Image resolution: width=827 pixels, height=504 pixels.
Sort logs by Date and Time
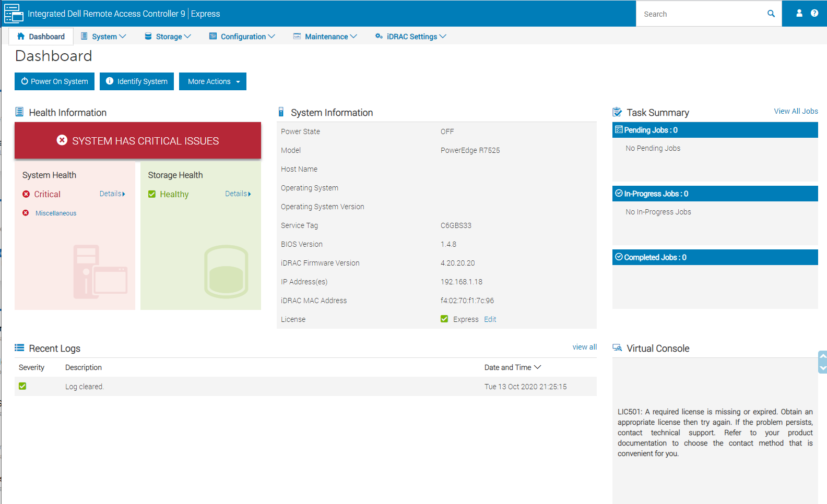tap(512, 367)
